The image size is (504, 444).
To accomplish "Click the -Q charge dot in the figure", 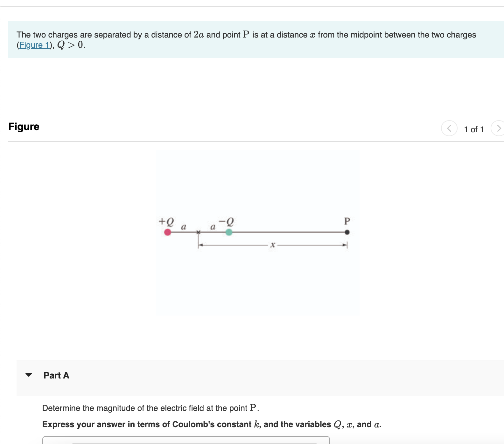I will [x=229, y=232].
